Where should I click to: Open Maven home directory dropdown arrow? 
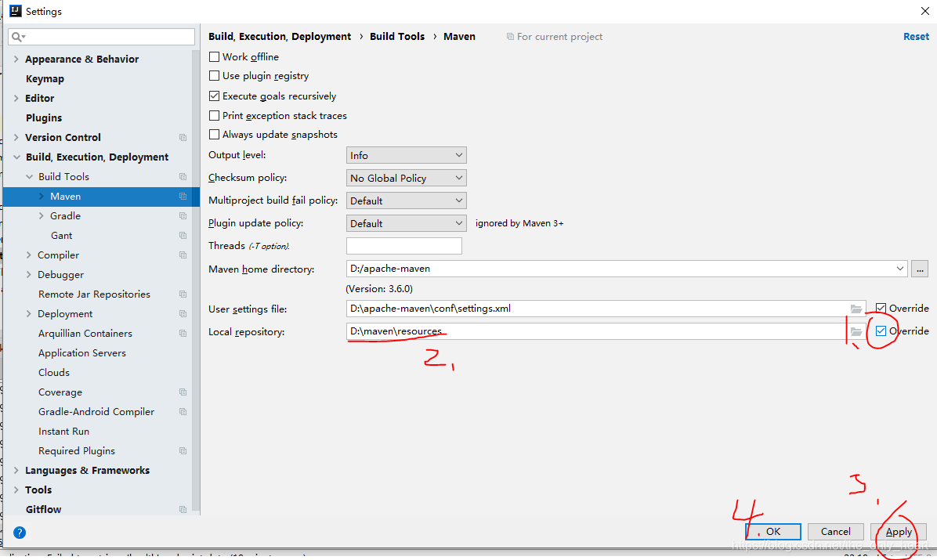tap(900, 269)
